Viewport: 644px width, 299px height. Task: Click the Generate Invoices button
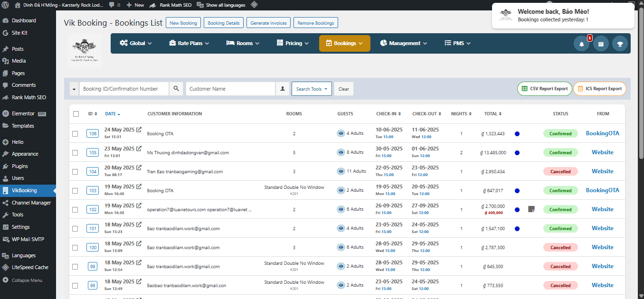tap(269, 23)
